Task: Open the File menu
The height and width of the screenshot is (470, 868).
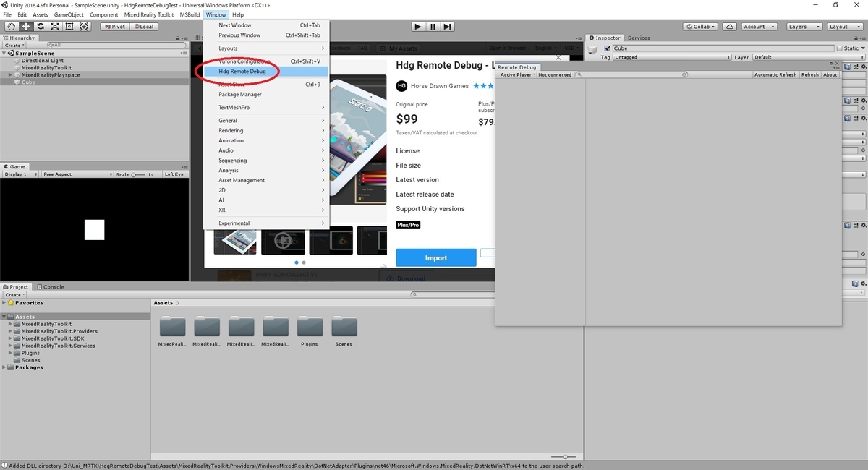Action: pyautogui.click(x=7, y=14)
